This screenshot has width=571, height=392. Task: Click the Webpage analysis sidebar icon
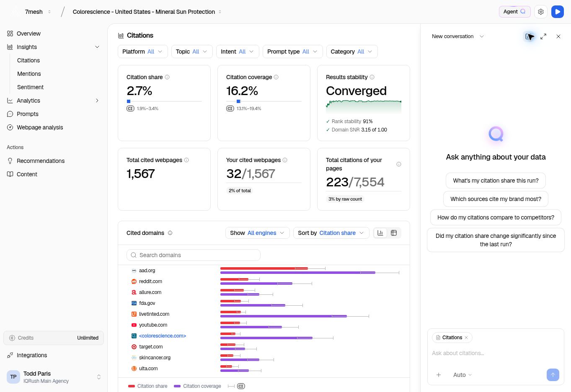[10, 127]
